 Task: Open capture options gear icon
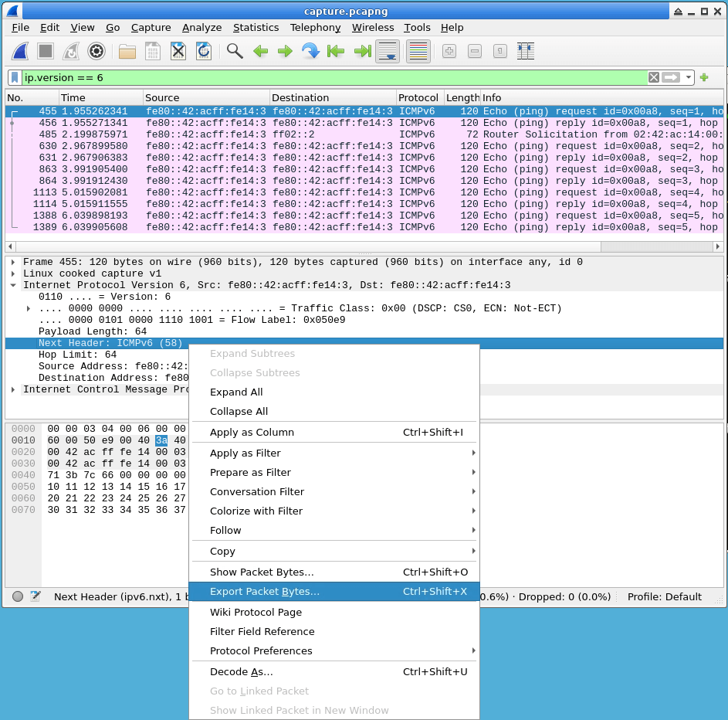[x=97, y=51]
